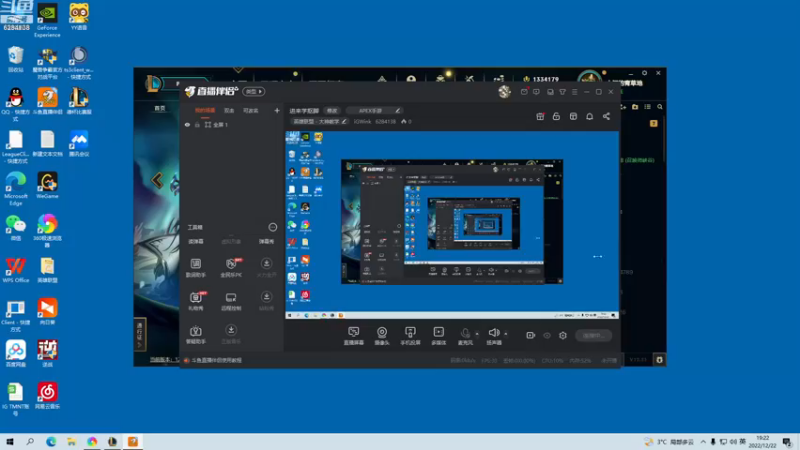Open first toolbox category tab under 工具箱
Viewport: 800px width, 450px height.
196,241
